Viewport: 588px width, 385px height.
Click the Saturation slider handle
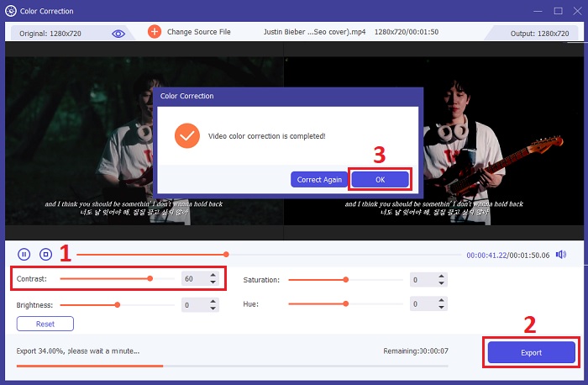pos(346,280)
